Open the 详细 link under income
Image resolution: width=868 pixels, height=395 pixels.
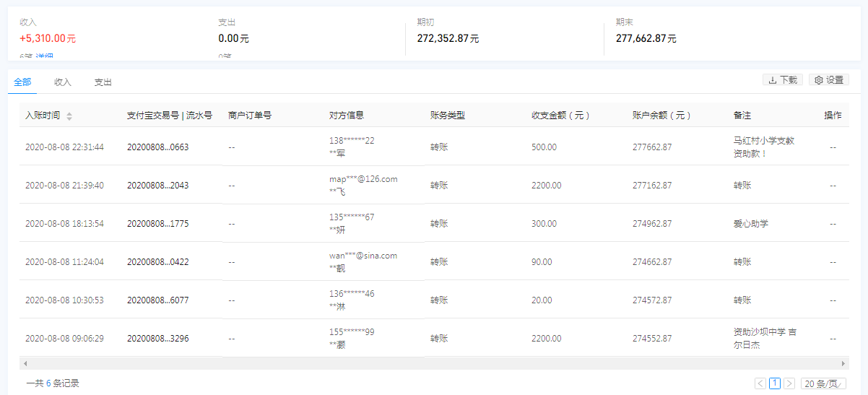[x=45, y=57]
